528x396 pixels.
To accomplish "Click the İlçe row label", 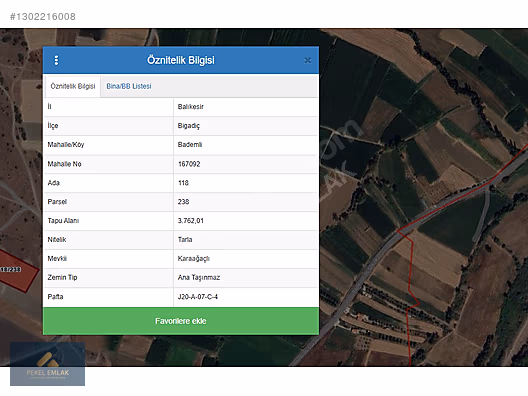I will point(53,126).
